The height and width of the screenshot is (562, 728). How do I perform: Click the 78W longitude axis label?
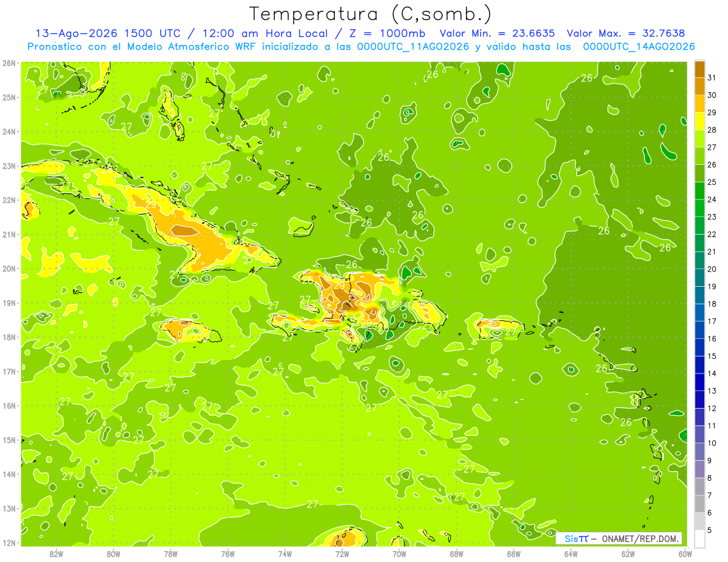pos(170,553)
